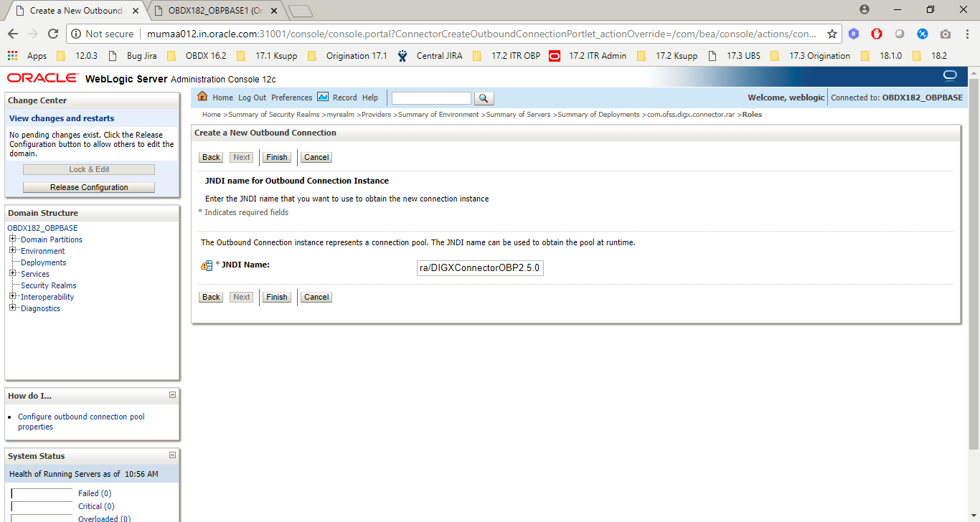Image resolution: width=980 pixels, height=522 pixels.
Task: Open 17.2 ITR Admin bookmark
Action: tap(588, 55)
